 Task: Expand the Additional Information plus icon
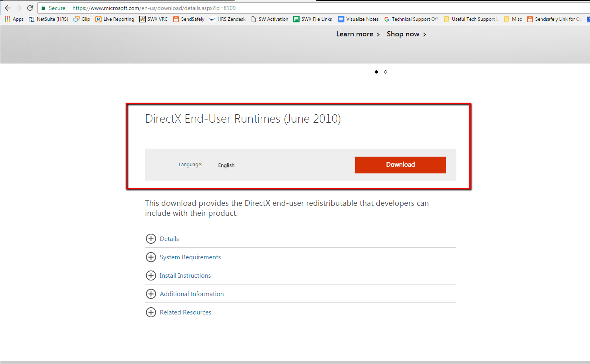coord(151,294)
